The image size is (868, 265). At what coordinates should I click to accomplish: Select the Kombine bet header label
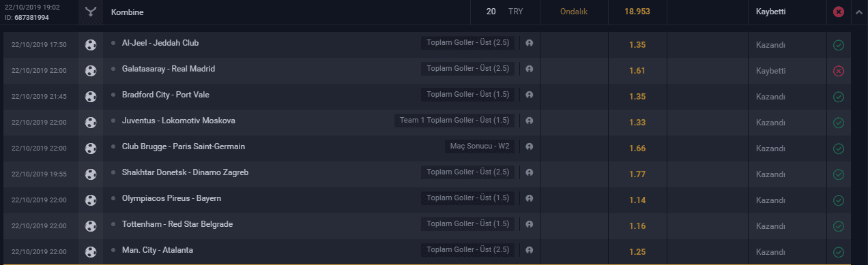coord(126,12)
